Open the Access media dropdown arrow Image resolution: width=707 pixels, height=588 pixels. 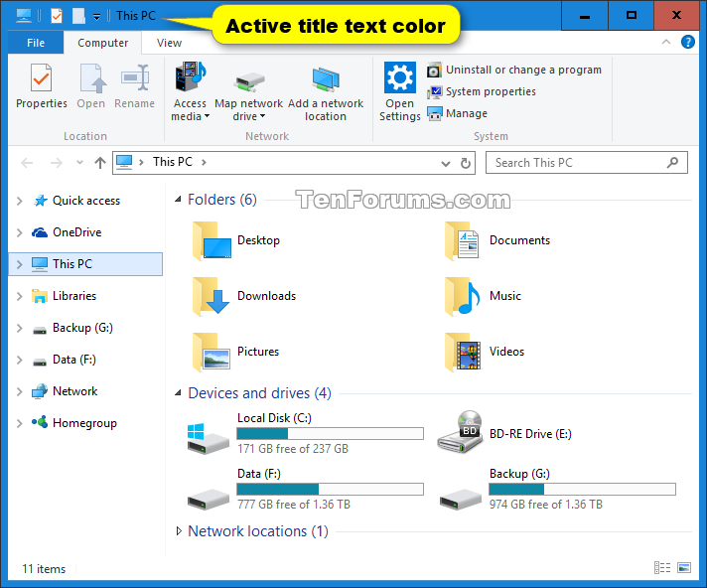[x=207, y=116]
